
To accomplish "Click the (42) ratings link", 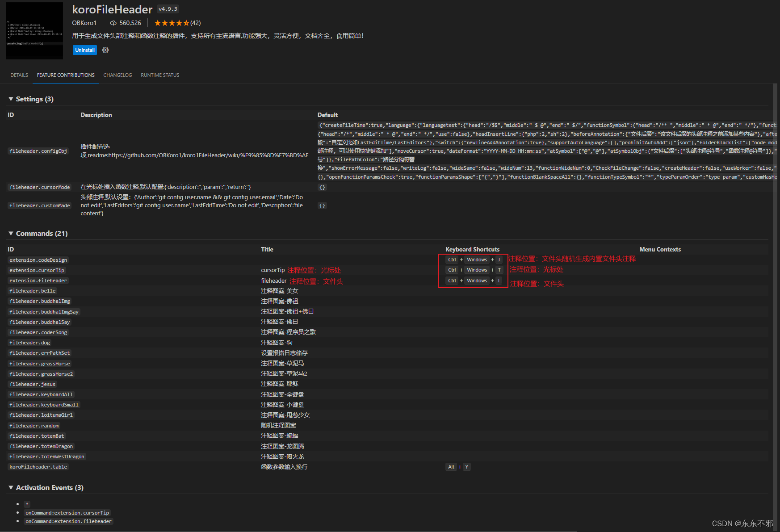I will pos(197,22).
